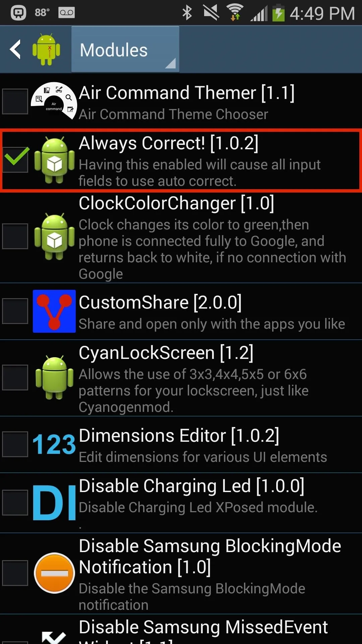Open the CyanLockScreen [1.2] module entry
The height and width of the screenshot is (644, 362).
[181, 378]
